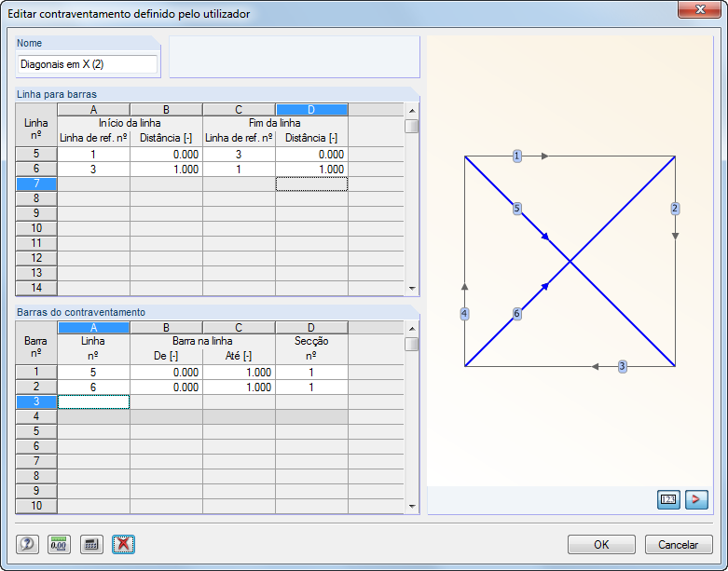Click line number 6 cell of bar 2
Screen dimensions: 728x571
(x=93, y=387)
